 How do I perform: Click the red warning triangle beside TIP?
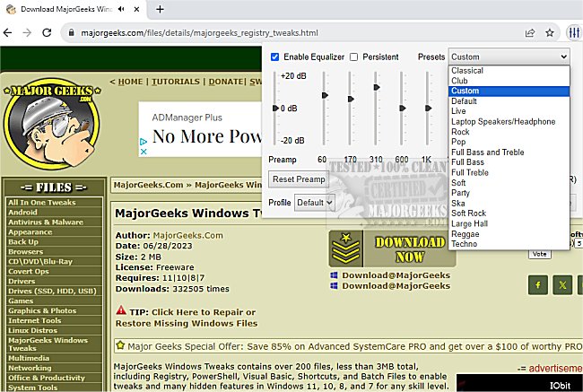coord(121,310)
